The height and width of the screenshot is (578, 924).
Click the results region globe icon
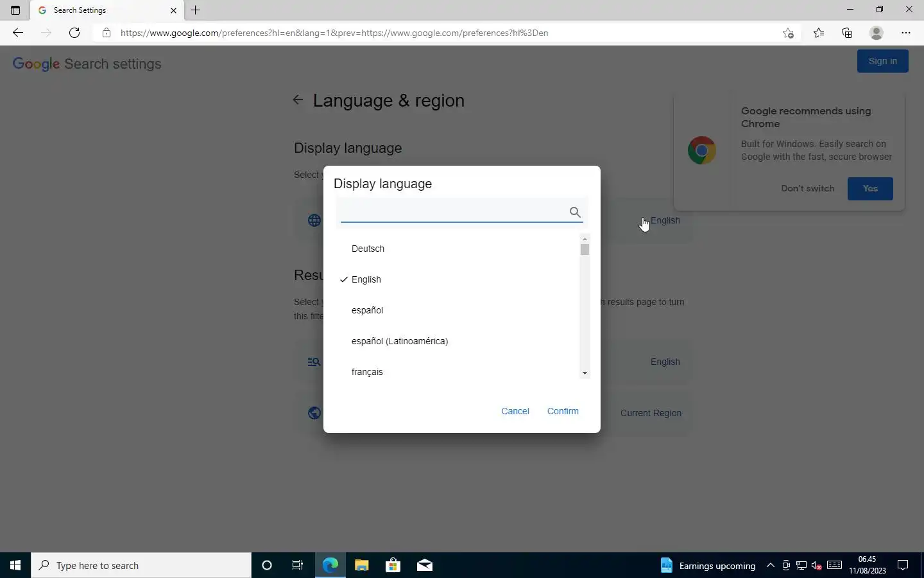pyautogui.click(x=314, y=413)
